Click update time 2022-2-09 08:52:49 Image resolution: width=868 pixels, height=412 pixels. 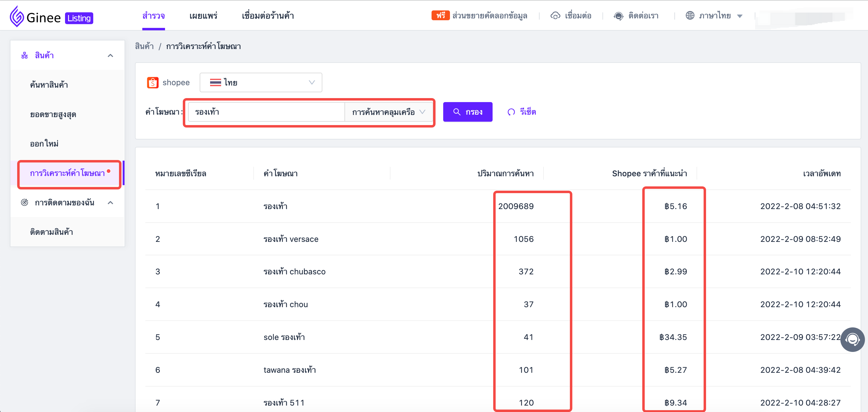(x=800, y=239)
